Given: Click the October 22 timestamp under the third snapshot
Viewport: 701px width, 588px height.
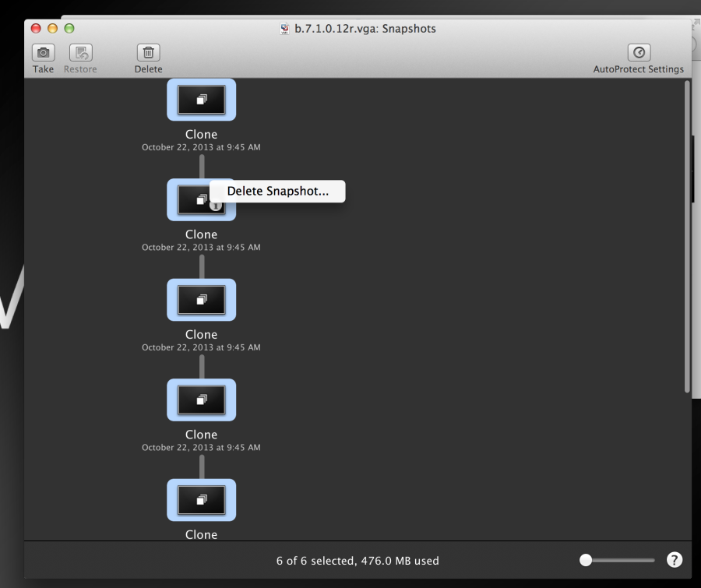Looking at the screenshot, I should click(x=201, y=347).
